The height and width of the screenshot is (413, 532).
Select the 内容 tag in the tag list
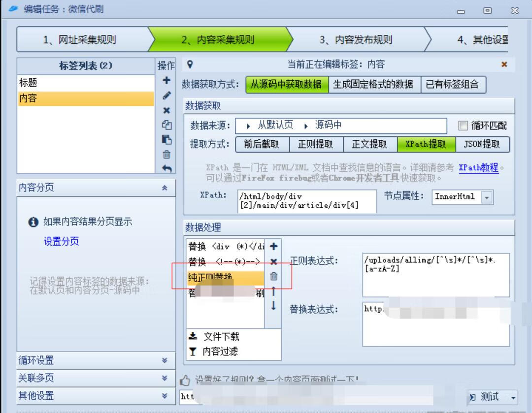pos(86,98)
